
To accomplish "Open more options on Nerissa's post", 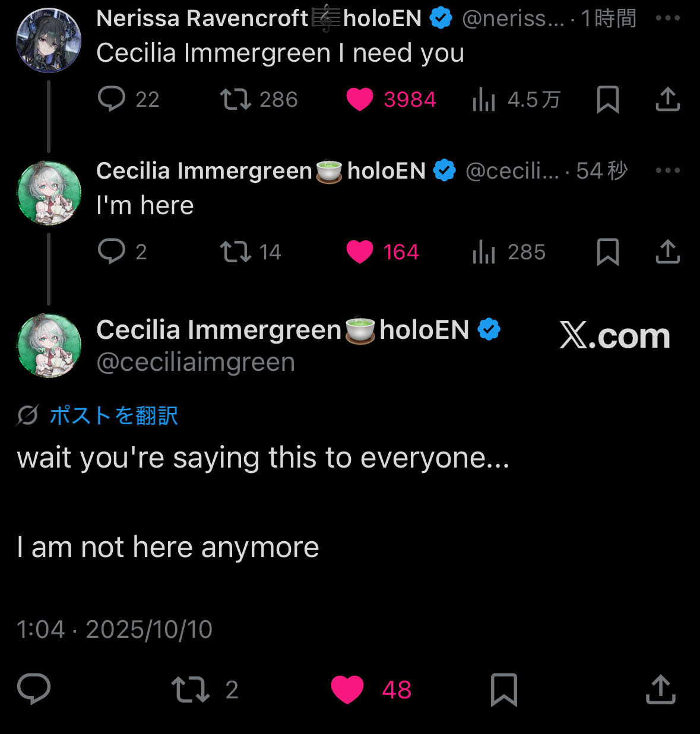I will pyautogui.click(x=667, y=18).
